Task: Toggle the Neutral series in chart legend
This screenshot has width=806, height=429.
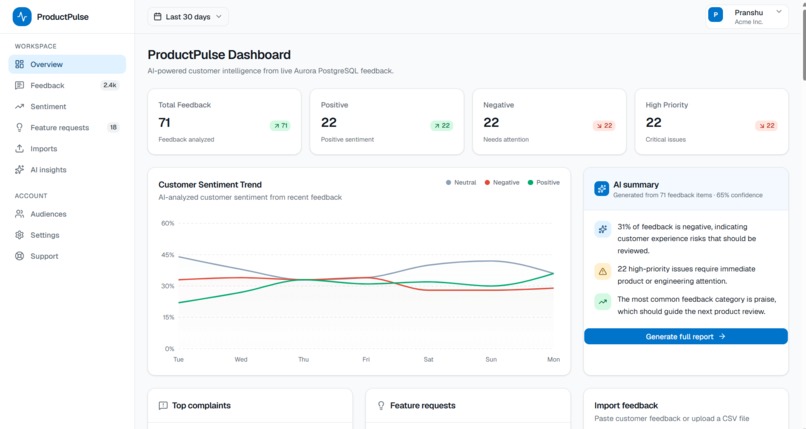Action: click(461, 182)
